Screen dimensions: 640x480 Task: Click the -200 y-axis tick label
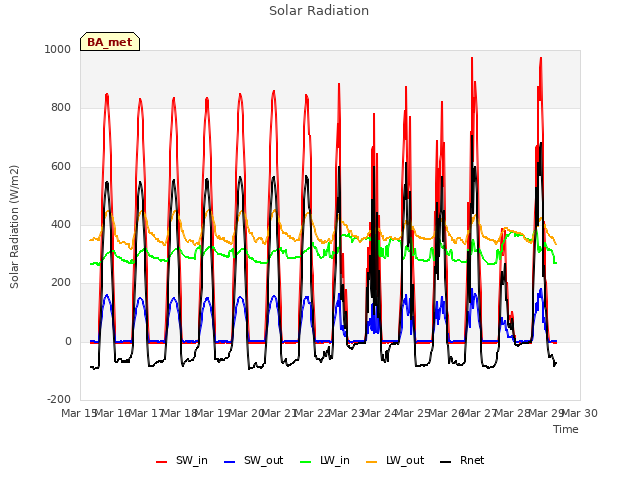click(x=59, y=399)
